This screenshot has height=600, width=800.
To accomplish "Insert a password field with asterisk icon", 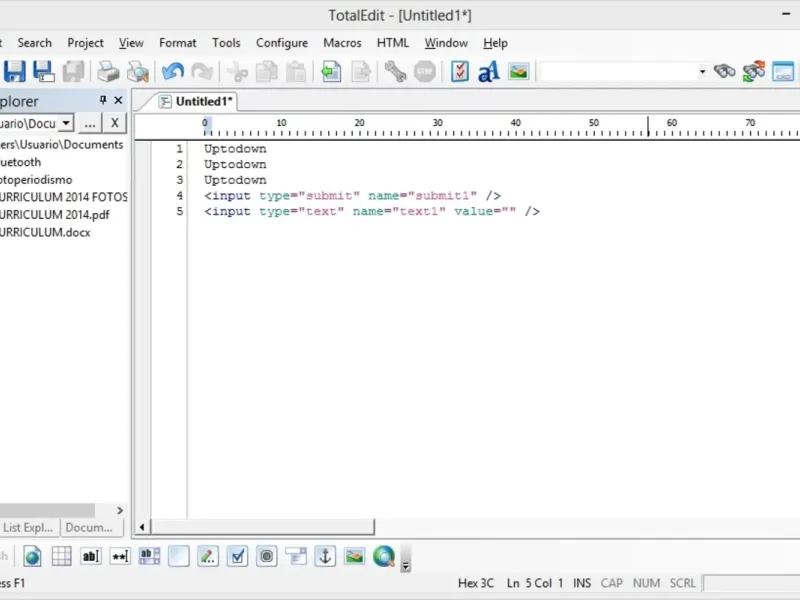I will [x=120, y=557].
